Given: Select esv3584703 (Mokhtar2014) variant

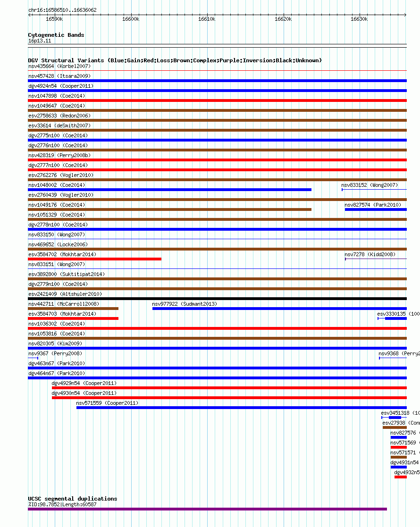Looking at the screenshot, I should 62,314.
